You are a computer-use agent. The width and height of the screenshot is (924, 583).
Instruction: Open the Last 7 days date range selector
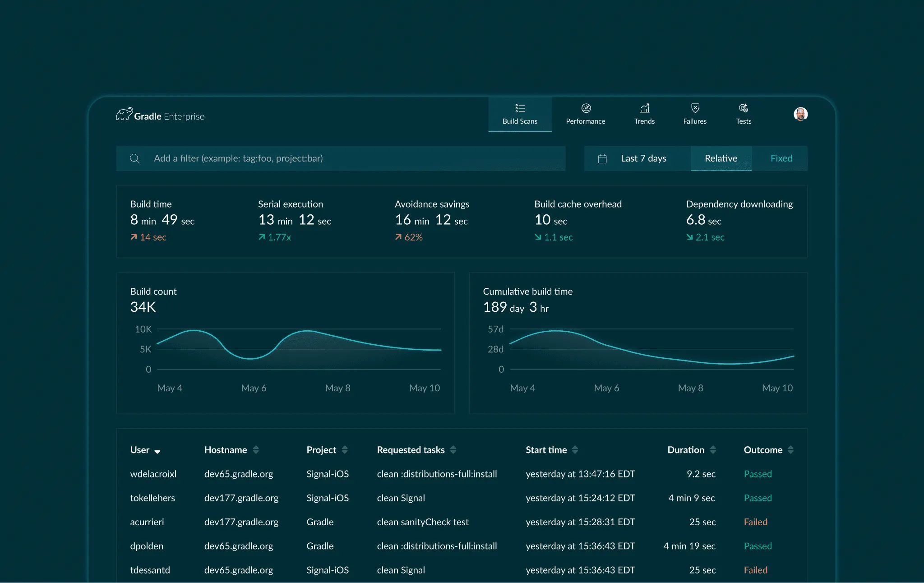pyautogui.click(x=643, y=158)
